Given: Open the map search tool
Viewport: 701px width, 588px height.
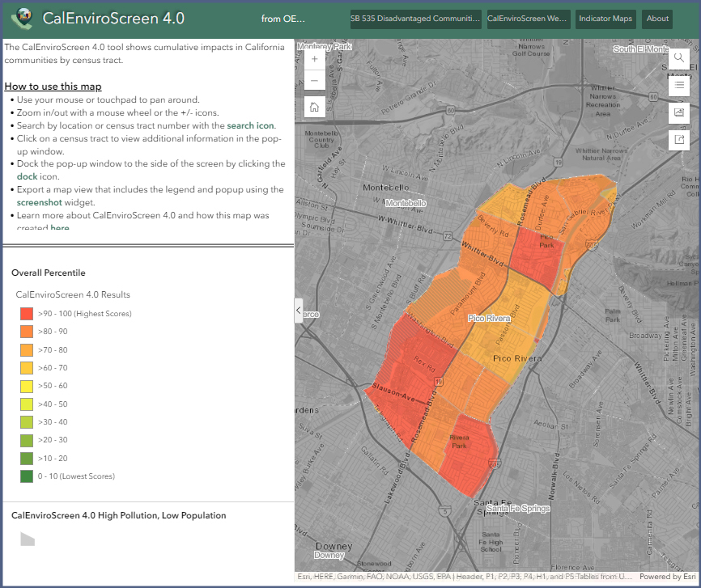Looking at the screenshot, I should pos(678,57).
